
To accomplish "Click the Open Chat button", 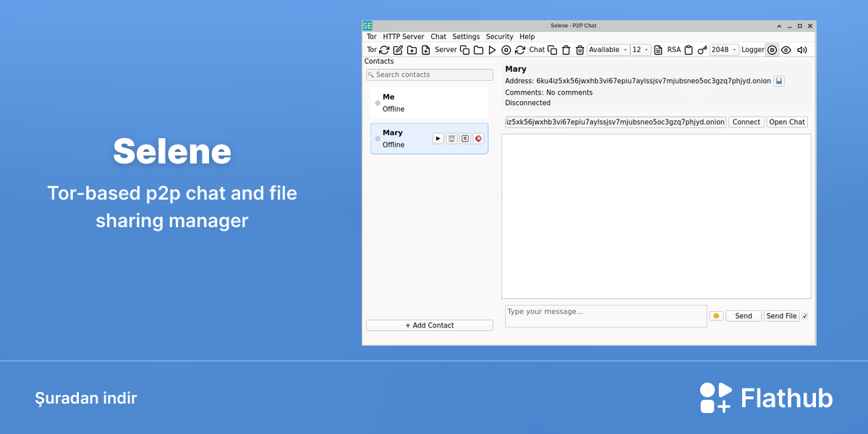I will click(787, 122).
